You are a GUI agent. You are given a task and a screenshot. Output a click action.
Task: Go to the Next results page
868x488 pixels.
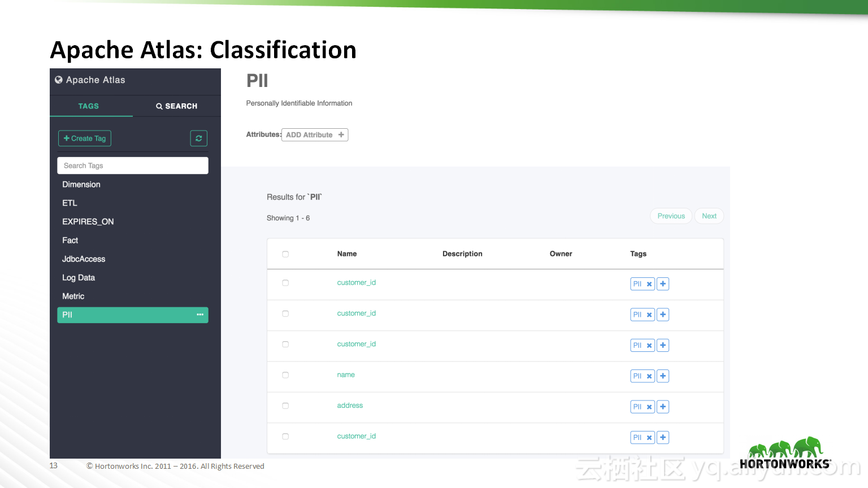[x=709, y=216]
